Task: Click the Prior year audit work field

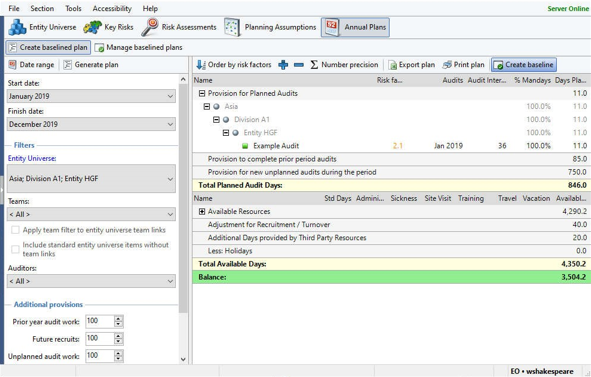Action: (100, 321)
